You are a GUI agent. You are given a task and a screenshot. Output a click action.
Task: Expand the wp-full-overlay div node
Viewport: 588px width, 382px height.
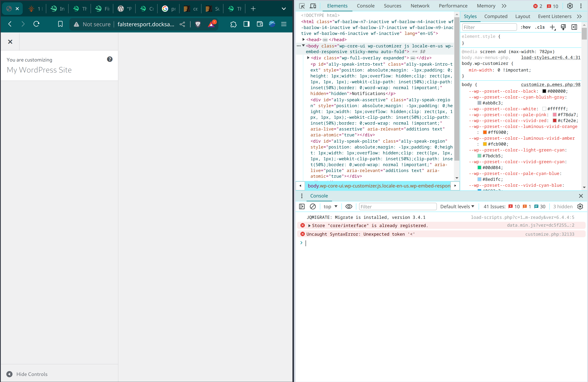[308, 58]
